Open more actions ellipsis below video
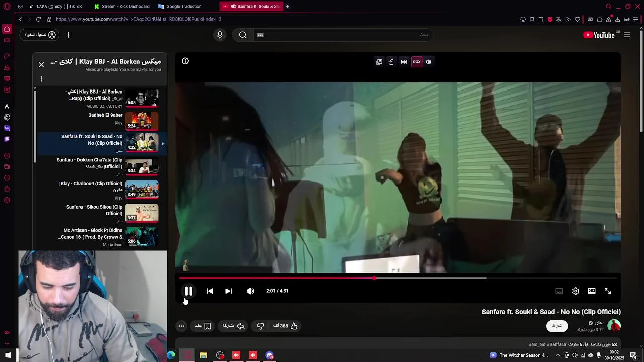The height and width of the screenshot is (362, 644). 181,326
